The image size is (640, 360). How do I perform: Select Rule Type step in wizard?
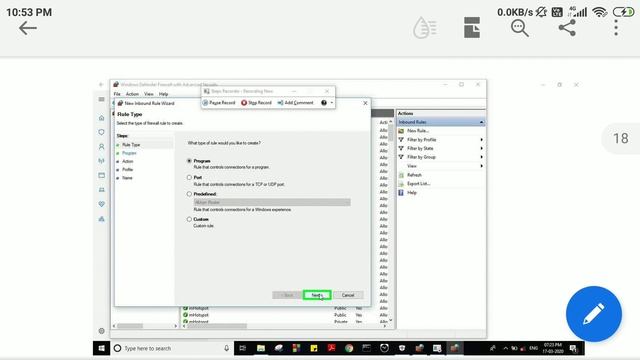click(x=131, y=145)
